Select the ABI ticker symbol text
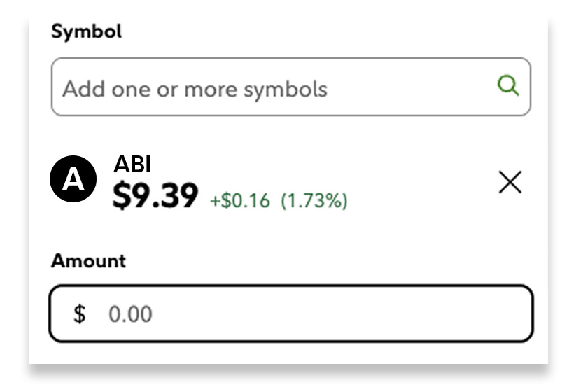 pos(132,164)
